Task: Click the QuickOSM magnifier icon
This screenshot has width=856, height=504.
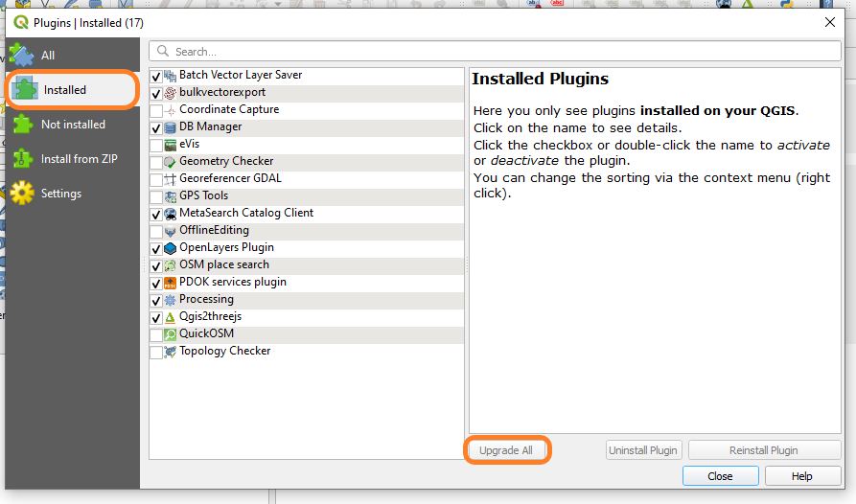Action: pos(171,335)
